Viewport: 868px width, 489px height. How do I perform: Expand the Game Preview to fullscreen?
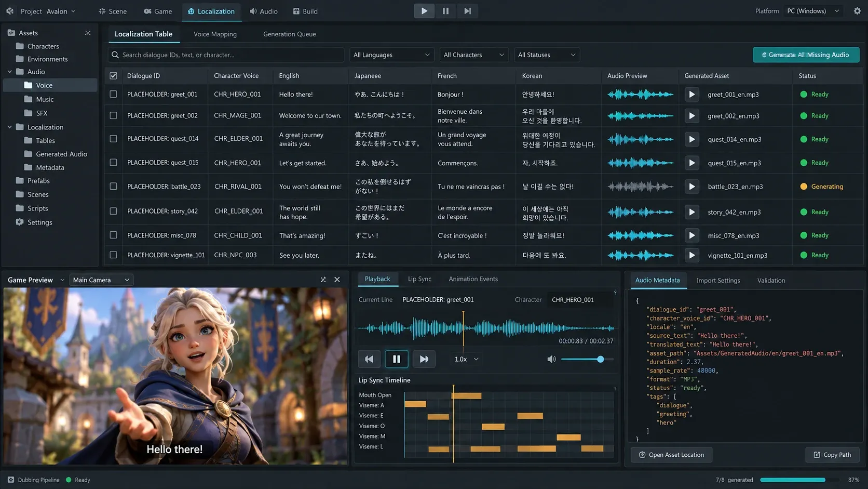[323, 280]
